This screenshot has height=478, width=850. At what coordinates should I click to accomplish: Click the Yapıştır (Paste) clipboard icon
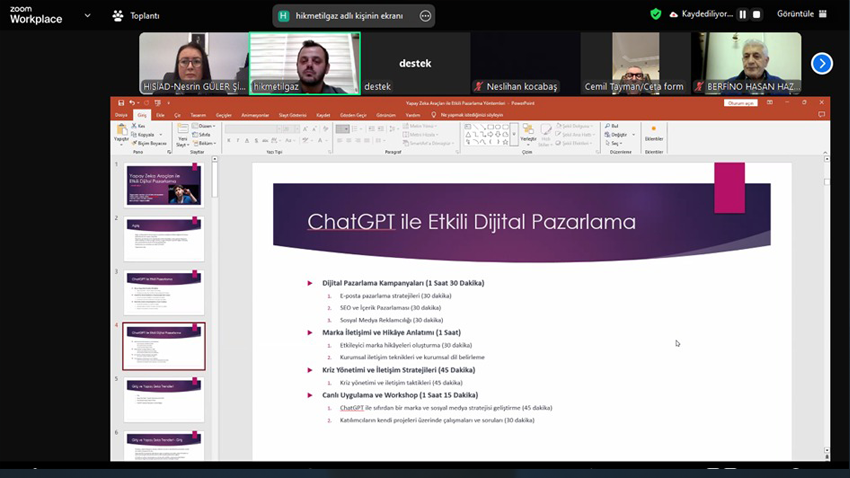122,130
